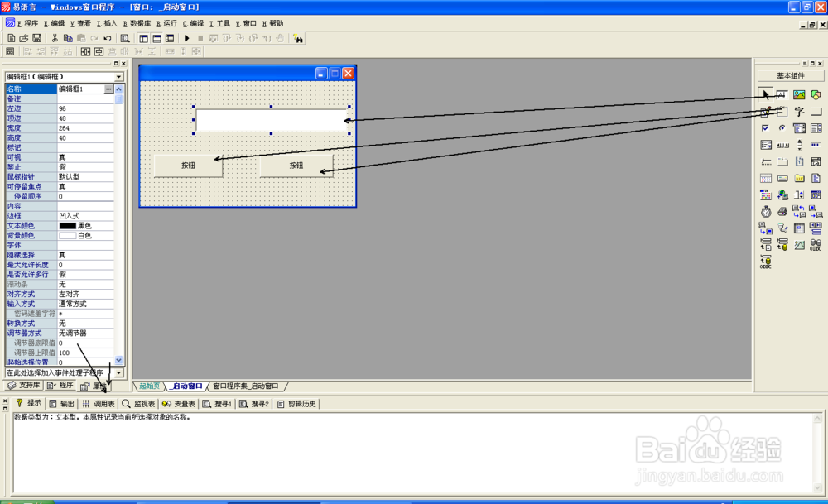Click the 边框 property value 凹入式

pyautogui.click(x=85, y=216)
